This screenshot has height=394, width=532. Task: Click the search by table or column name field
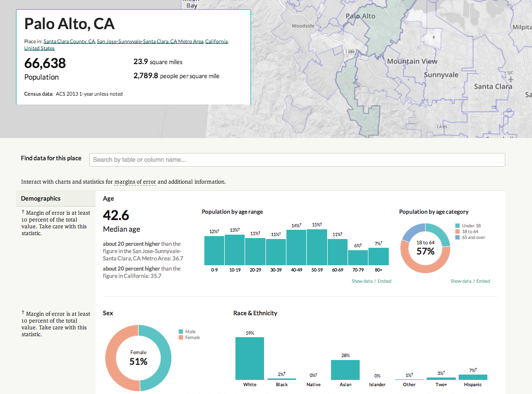click(297, 160)
